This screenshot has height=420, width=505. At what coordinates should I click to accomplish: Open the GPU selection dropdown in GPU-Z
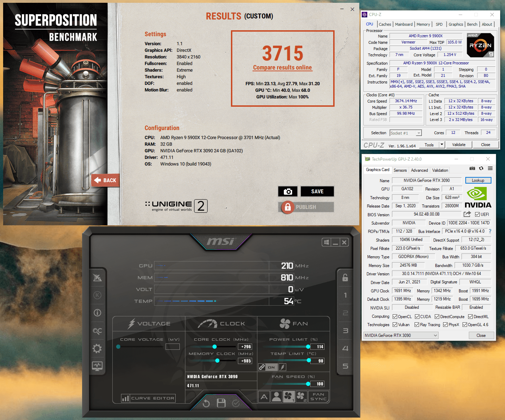(401, 336)
